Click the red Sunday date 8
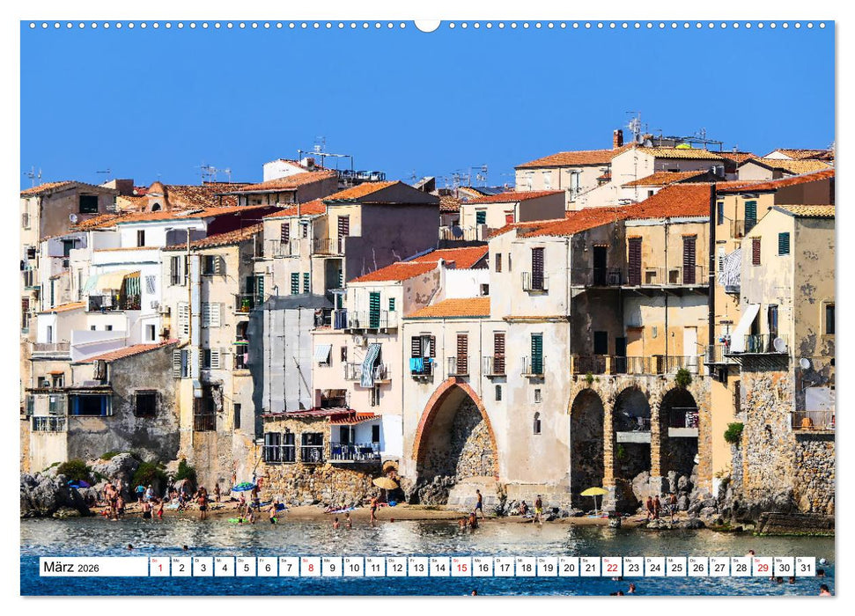 click(x=310, y=570)
